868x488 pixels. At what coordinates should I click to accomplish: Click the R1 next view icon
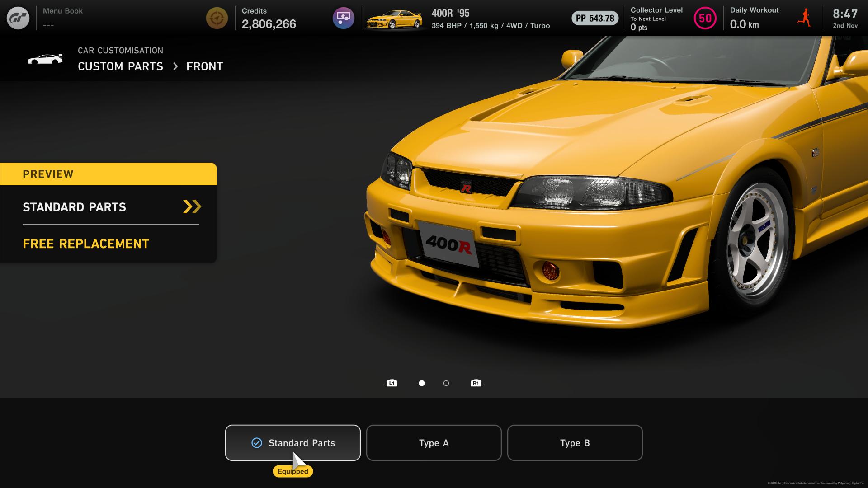476,383
